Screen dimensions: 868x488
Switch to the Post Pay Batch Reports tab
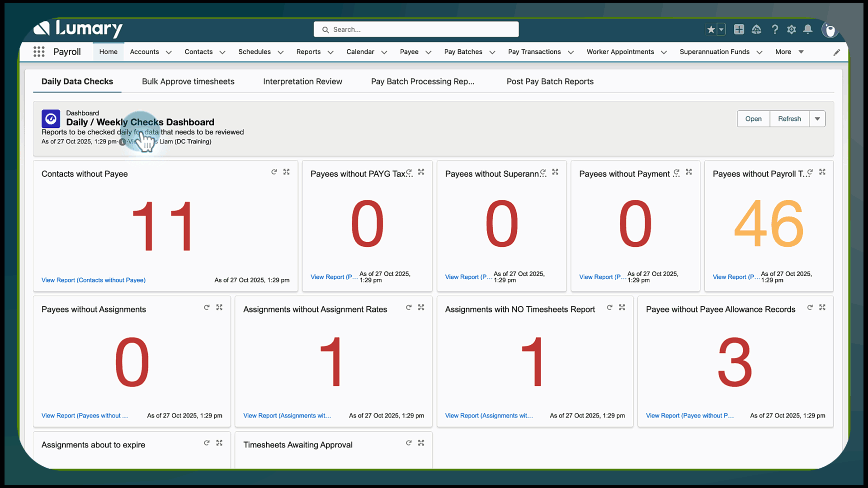(x=550, y=81)
